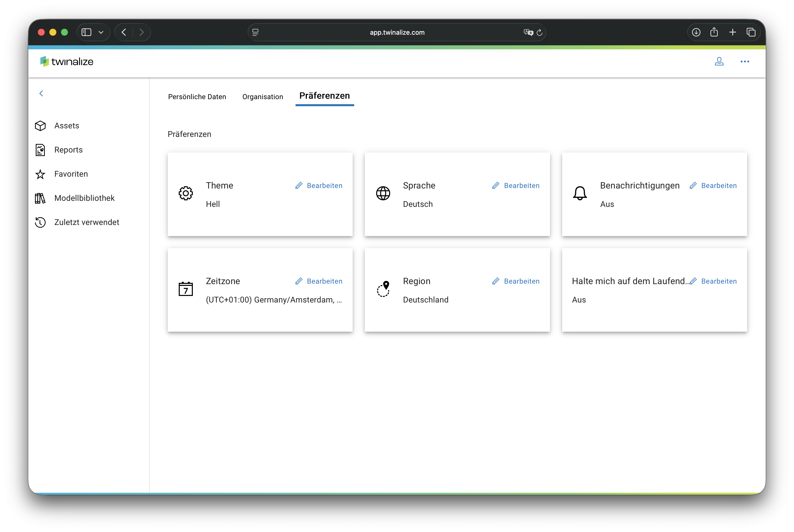Switch to the Persönliche Daten tab
Viewport: 794px width, 532px height.
pyautogui.click(x=197, y=97)
